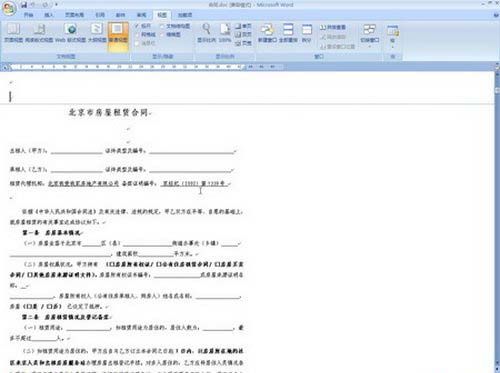
Task: Switch to Web Layout view (Web版式视图)
Action: (71, 33)
